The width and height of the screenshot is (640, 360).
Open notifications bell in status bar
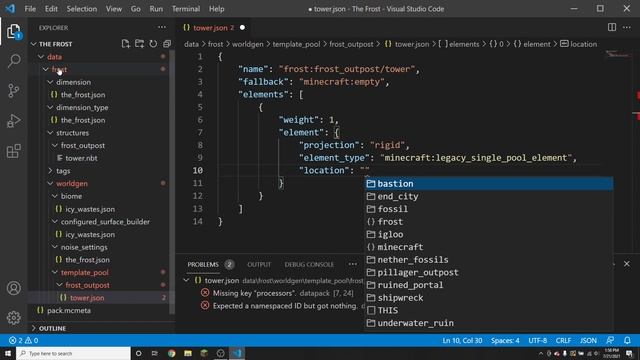click(627, 340)
